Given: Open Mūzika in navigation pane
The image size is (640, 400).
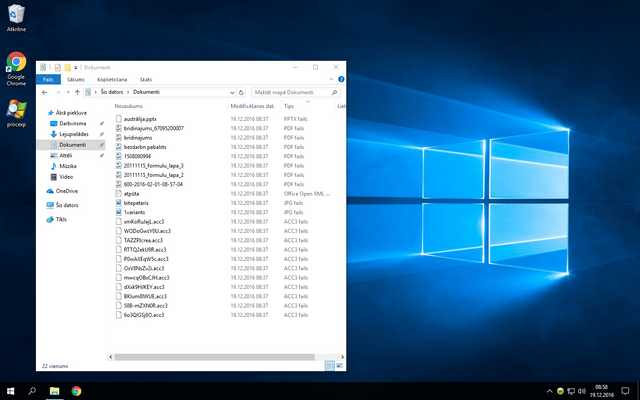Looking at the screenshot, I should click(x=68, y=166).
